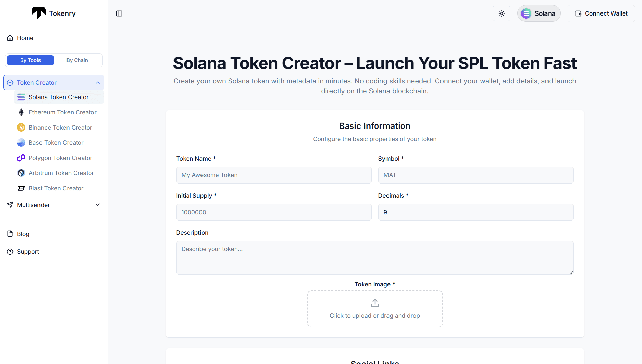The width and height of the screenshot is (642, 364).
Task: Select the Solana Token Creator icon
Action: 21,97
